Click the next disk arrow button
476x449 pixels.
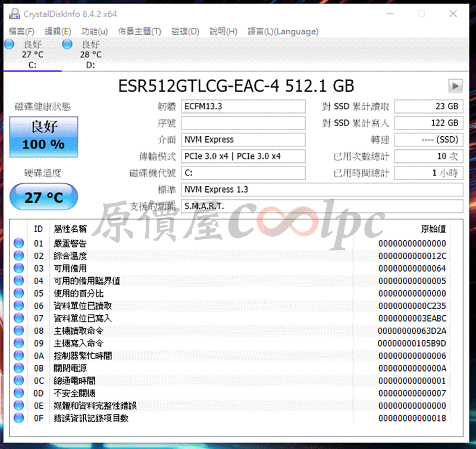click(x=455, y=86)
